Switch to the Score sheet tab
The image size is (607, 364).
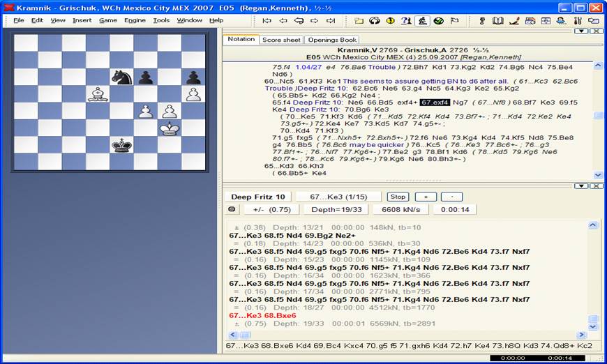click(281, 40)
